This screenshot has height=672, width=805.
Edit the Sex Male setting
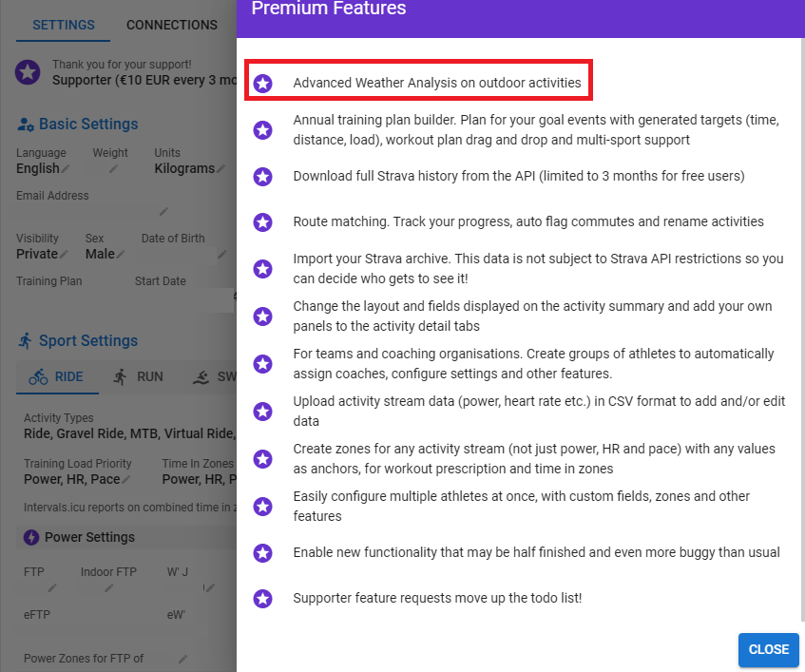[120, 255]
